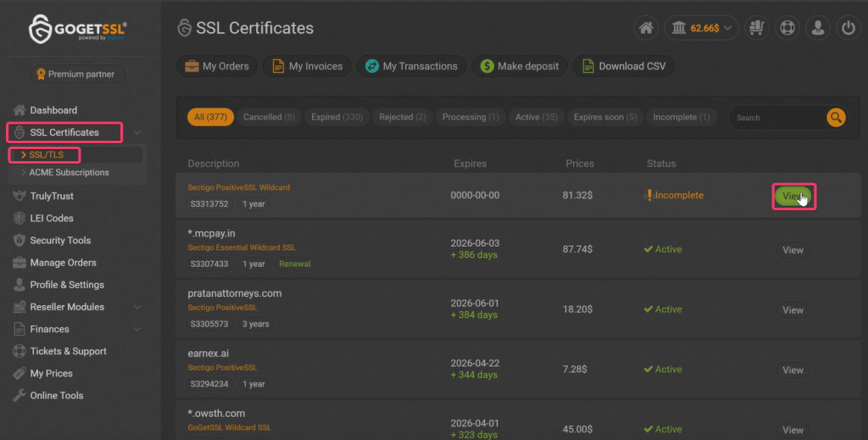This screenshot has width=868, height=440.
Task: Click Sectigo PositiveSSL Wildcard product link
Action: click(238, 187)
